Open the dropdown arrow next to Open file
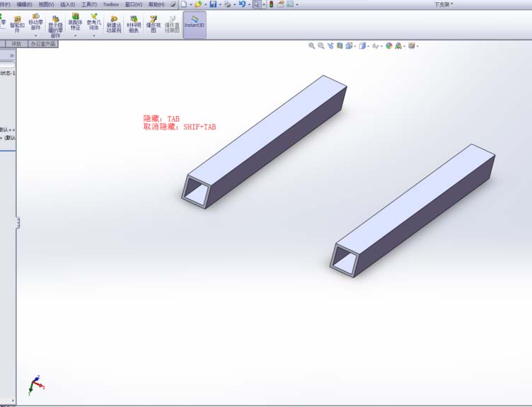Viewport: 532px width, 407px height. 205,4
